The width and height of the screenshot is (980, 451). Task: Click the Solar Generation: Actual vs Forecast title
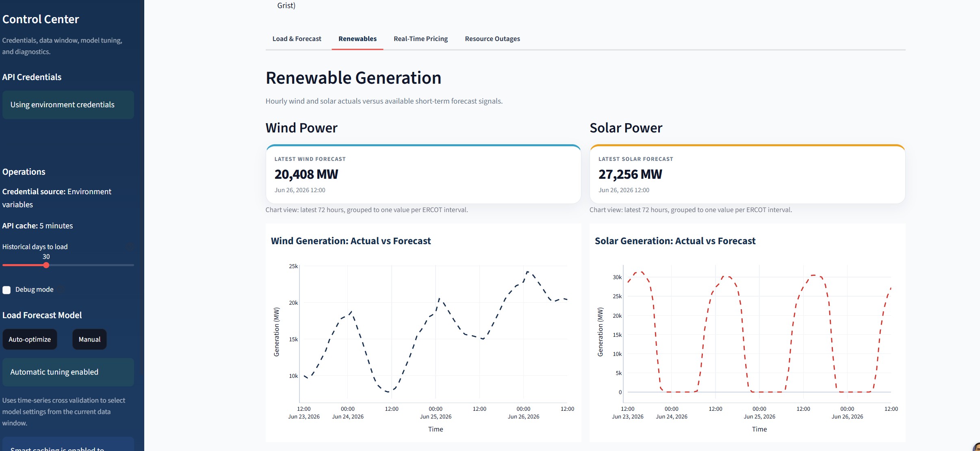coord(675,241)
